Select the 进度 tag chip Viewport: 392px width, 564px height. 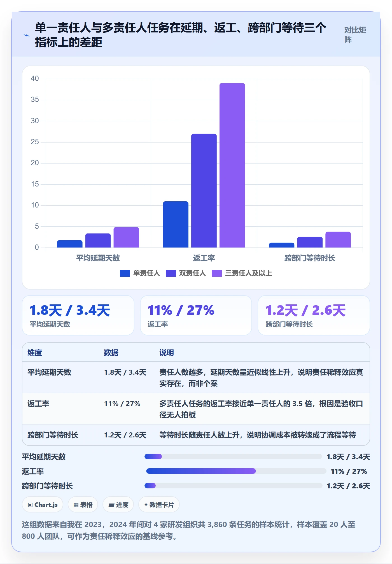tap(118, 505)
